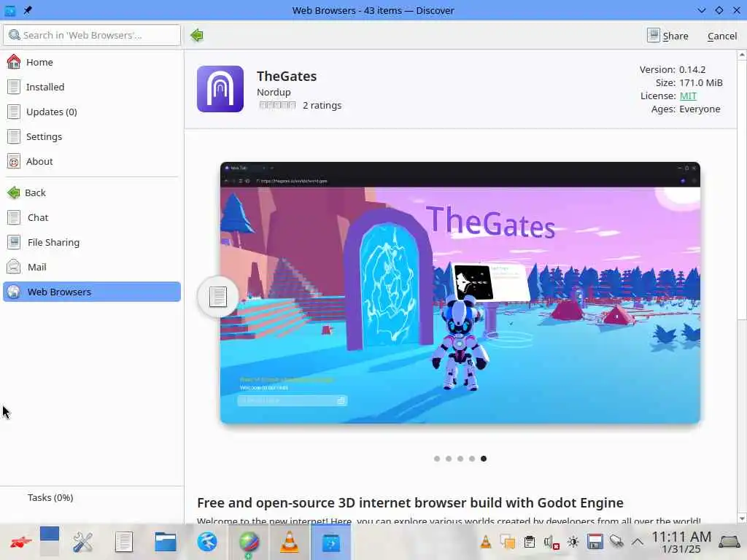Click the Version: 0.14.2 text

[x=673, y=69]
